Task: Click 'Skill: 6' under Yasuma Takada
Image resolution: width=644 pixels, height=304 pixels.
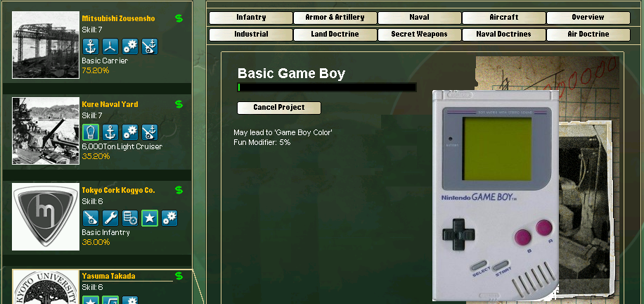Action: [92, 287]
